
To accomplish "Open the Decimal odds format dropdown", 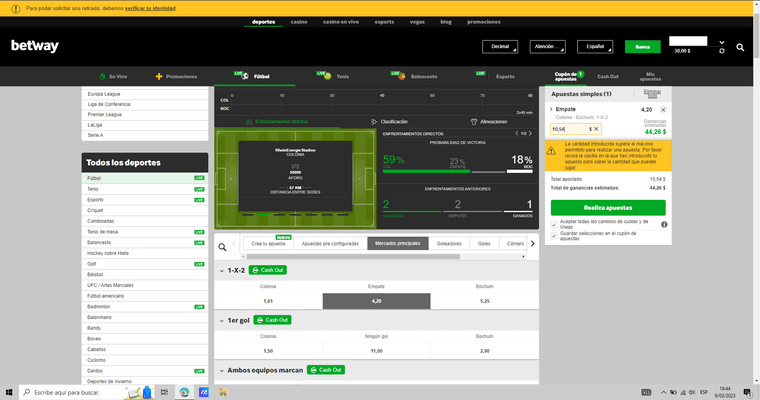I will coord(500,47).
